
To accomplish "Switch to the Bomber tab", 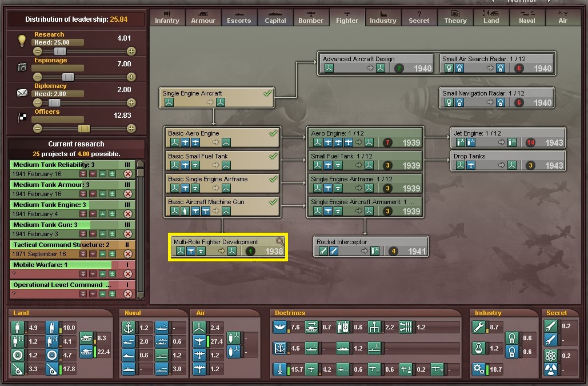I will point(311,17).
